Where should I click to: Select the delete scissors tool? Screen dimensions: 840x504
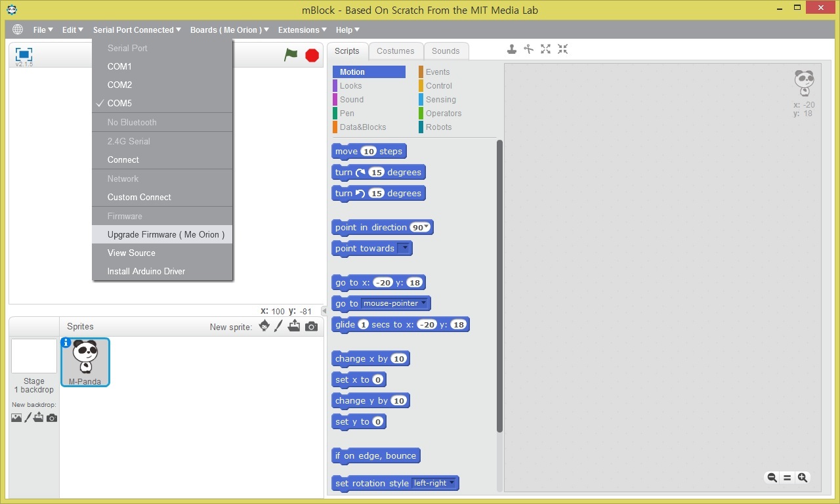click(x=528, y=49)
